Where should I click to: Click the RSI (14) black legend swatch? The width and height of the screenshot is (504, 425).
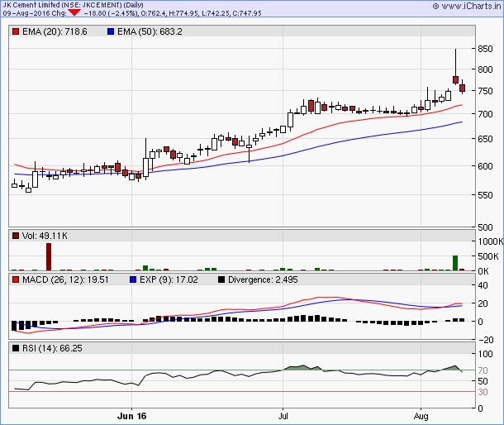(x=16, y=348)
